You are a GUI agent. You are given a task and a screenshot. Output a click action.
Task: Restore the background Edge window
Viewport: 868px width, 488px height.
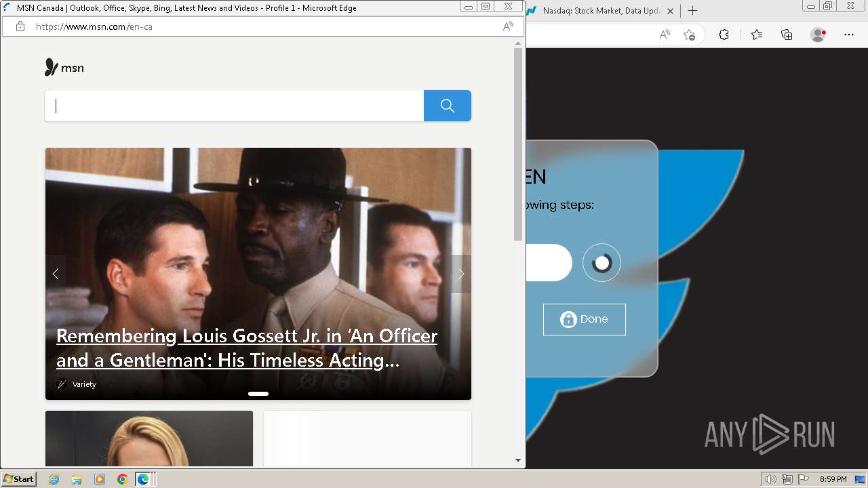click(828, 6)
